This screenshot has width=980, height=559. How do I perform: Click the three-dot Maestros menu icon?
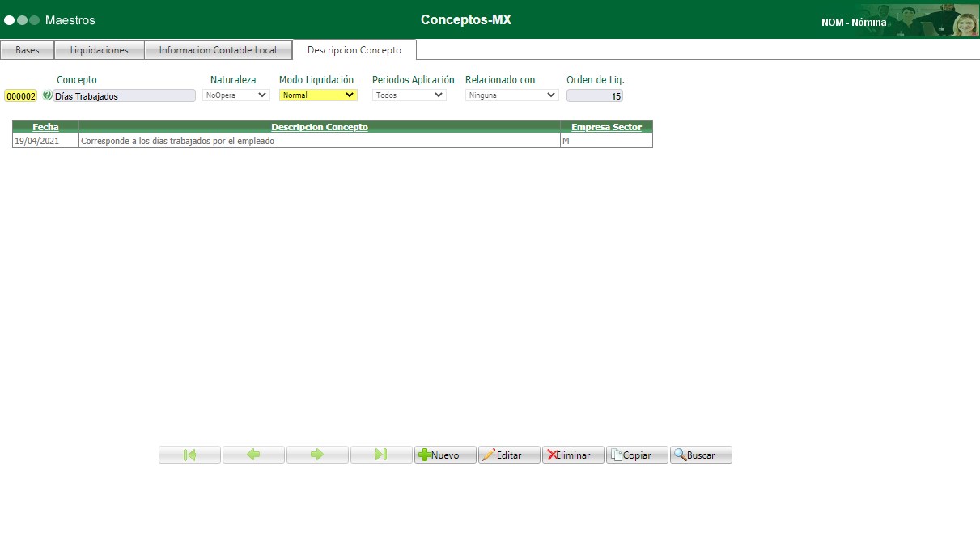22,20
